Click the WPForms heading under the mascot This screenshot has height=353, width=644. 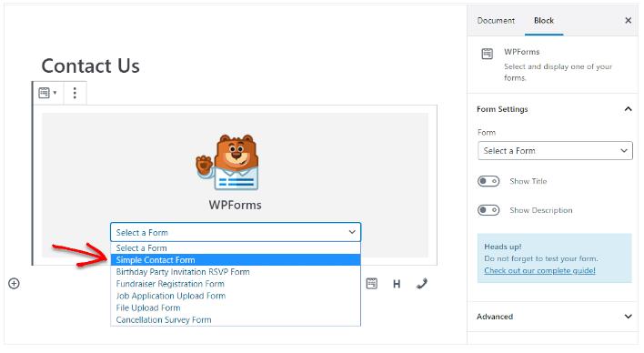point(235,205)
